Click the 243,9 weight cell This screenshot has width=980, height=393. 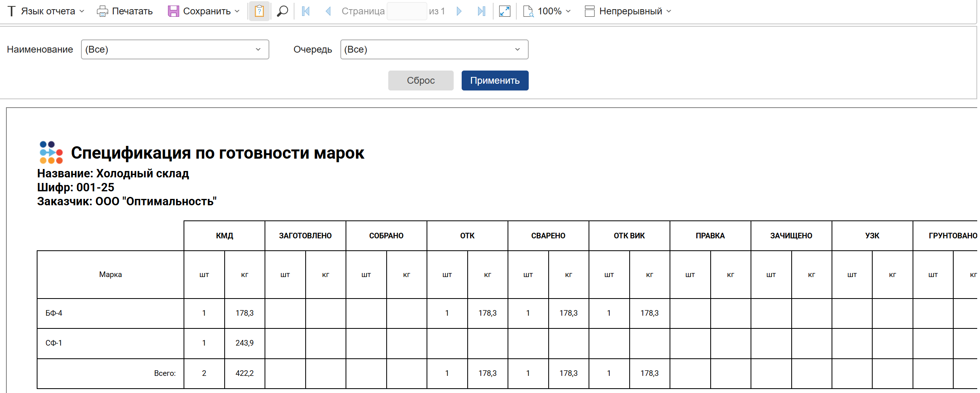pos(245,343)
